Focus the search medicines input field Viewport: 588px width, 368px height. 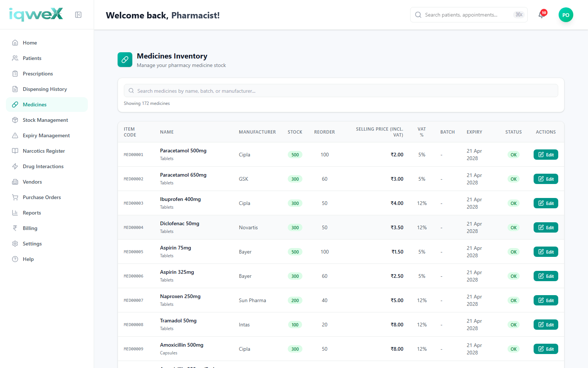(341, 91)
